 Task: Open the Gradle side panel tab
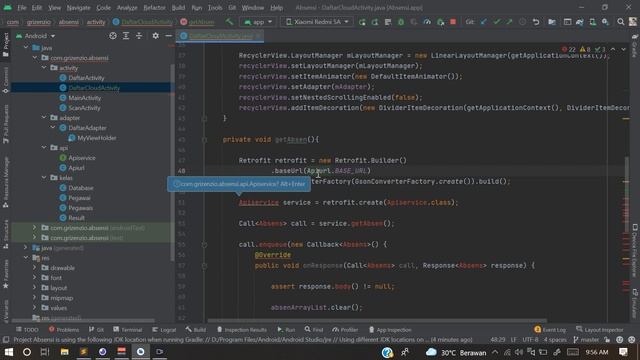(x=635, y=46)
